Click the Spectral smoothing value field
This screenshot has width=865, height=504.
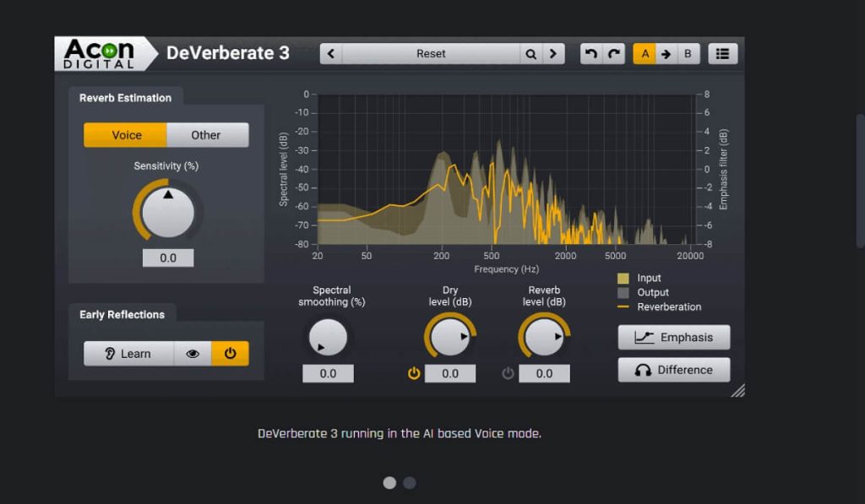point(328,373)
